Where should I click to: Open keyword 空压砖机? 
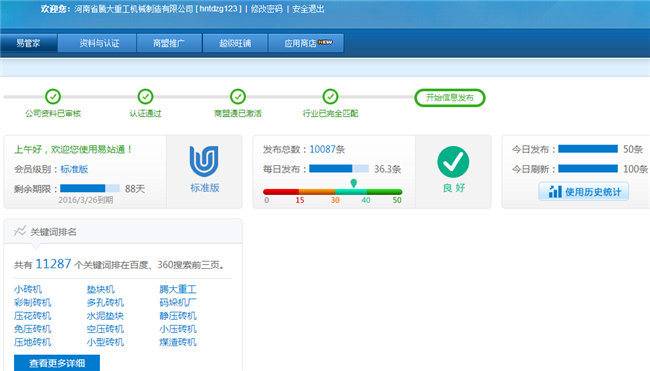tap(105, 329)
